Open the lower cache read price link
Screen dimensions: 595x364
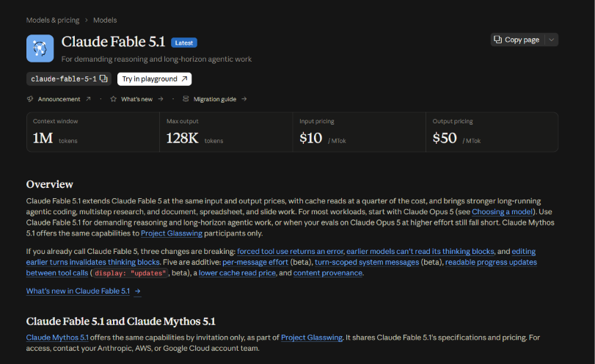(x=237, y=273)
